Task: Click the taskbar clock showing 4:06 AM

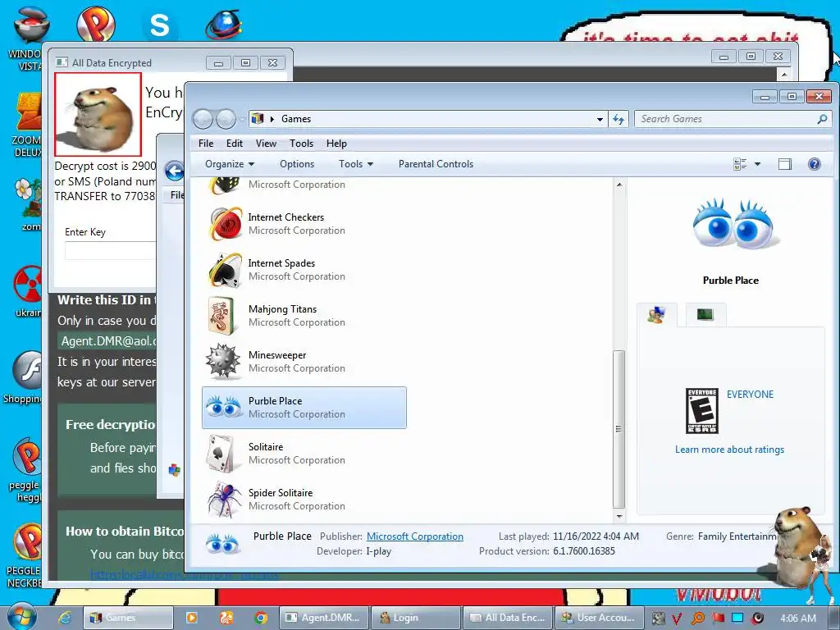Action: 798,618
